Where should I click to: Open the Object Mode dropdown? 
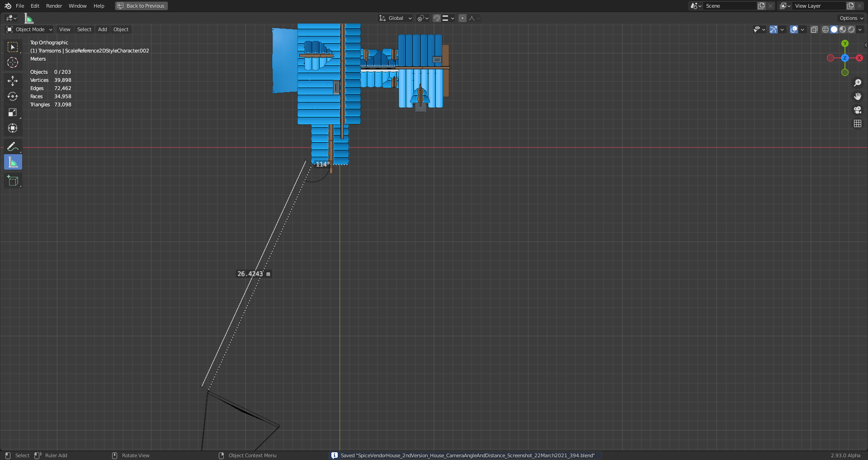coord(29,29)
